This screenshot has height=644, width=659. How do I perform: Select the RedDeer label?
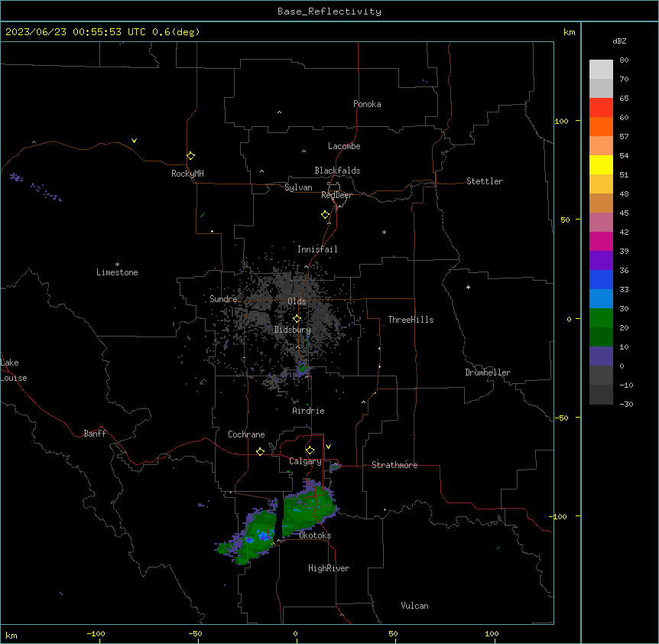(x=337, y=195)
